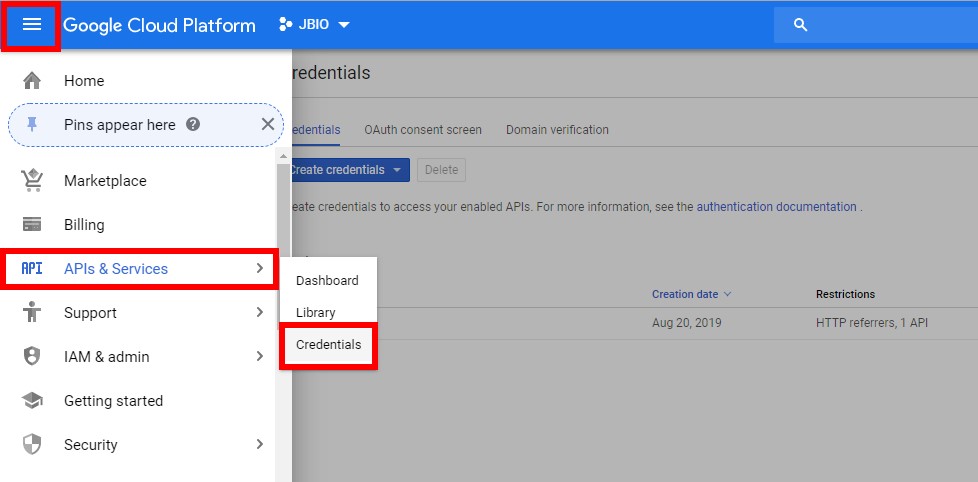978x482 pixels.
Task: Click the pin icon in the pins banner
Action: point(32,125)
